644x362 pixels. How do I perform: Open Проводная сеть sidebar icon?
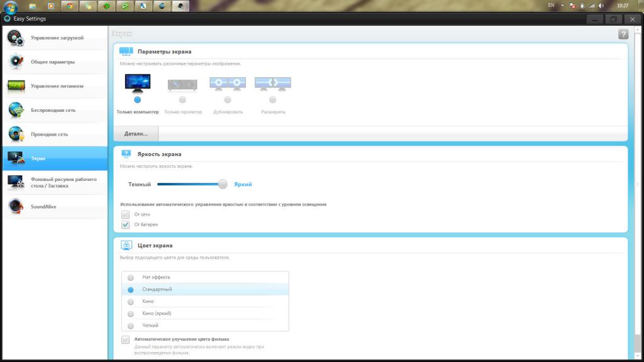pos(16,134)
